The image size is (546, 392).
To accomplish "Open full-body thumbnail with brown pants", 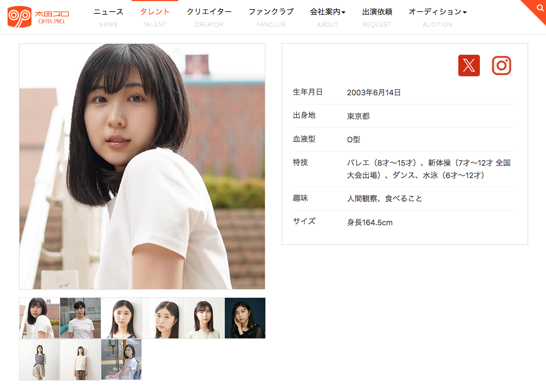I will pos(81,360).
